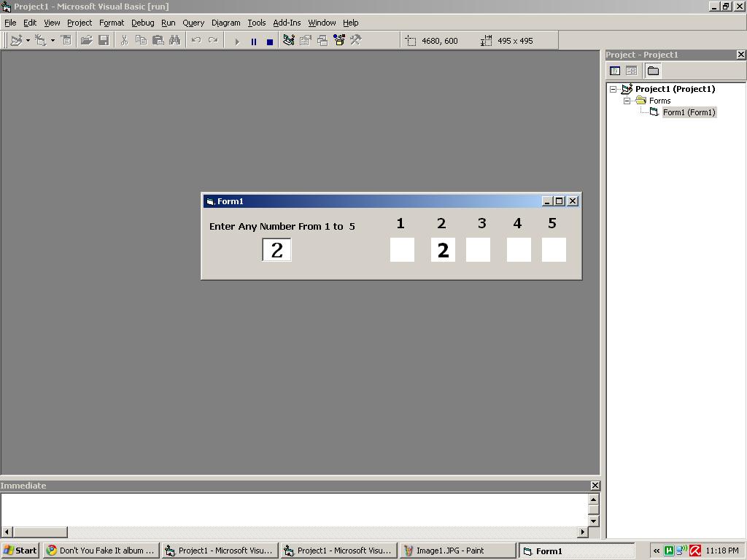Viewport: 747px width, 560px height.
Task: Click the Undo arrow icon
Action: pos(196,41)
